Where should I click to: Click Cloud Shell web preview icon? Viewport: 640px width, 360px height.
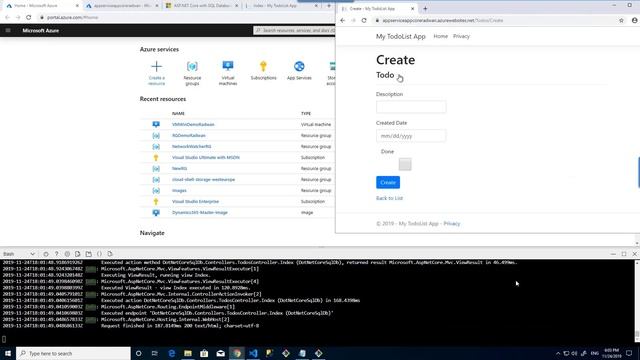tap(110, 254)
